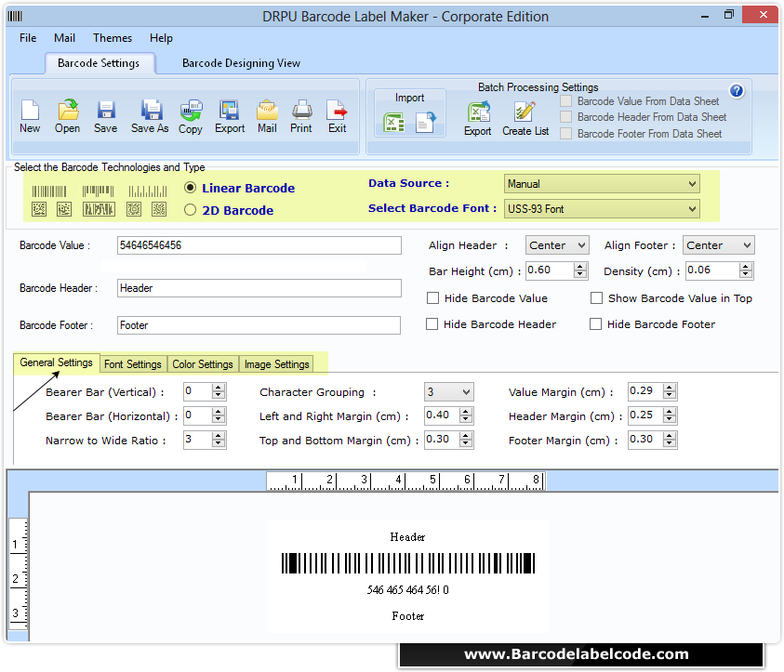Viewport: 784px width, 672px height.
Task: Click the Barcode Footer input field
Action: 259,325
